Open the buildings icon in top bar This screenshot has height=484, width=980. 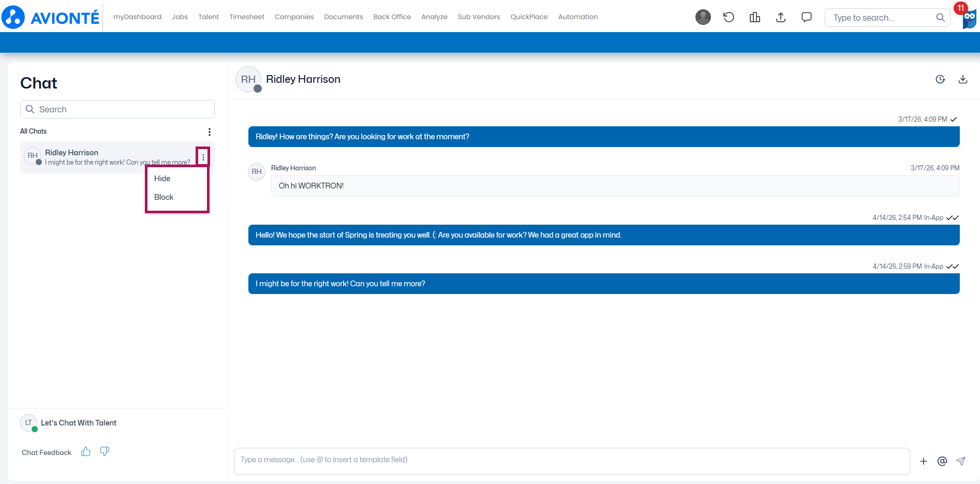click(755, 17)
